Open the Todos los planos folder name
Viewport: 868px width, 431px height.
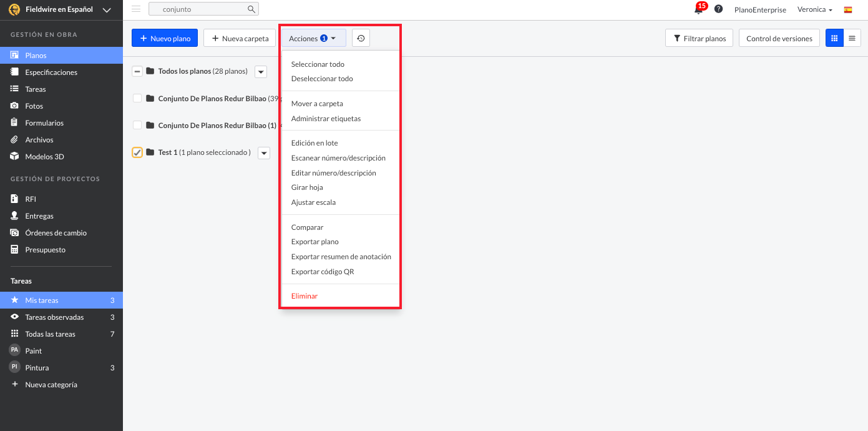tap(185, 71)
